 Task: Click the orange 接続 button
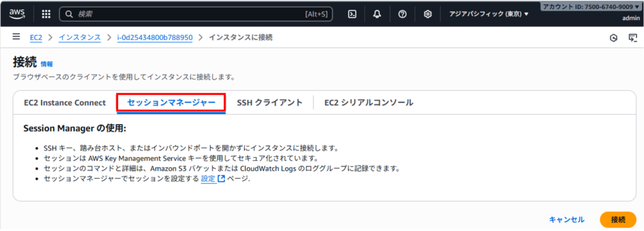click(x=618, y=220)
